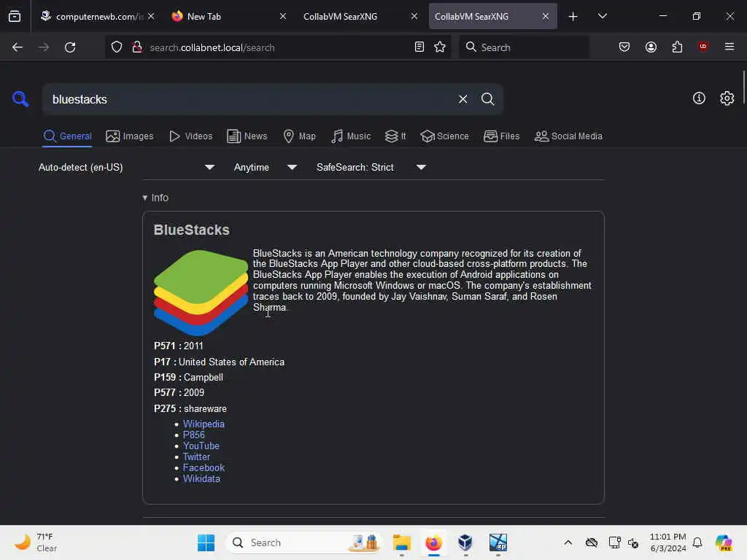Click Firefox toolbar Search box
This screenshot has width=747, height=560.
point(524,47)
